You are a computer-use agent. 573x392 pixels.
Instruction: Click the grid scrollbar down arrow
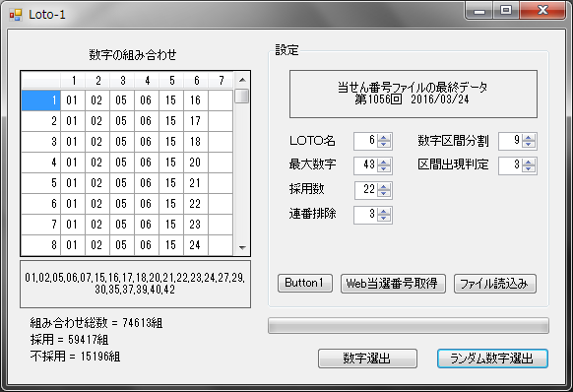pyautogui.click(x=242, y=247)
